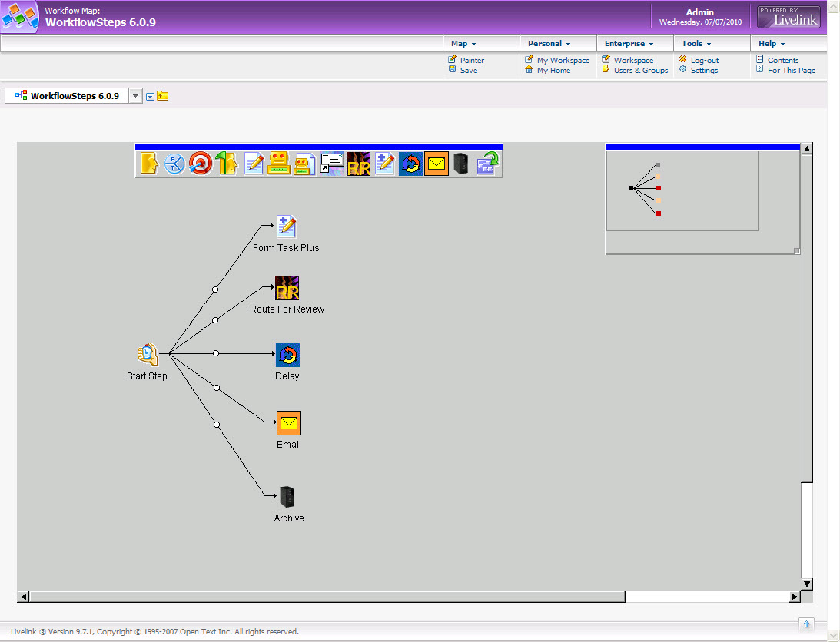Select the Initiator head-with-green-arrow icon

227,164
